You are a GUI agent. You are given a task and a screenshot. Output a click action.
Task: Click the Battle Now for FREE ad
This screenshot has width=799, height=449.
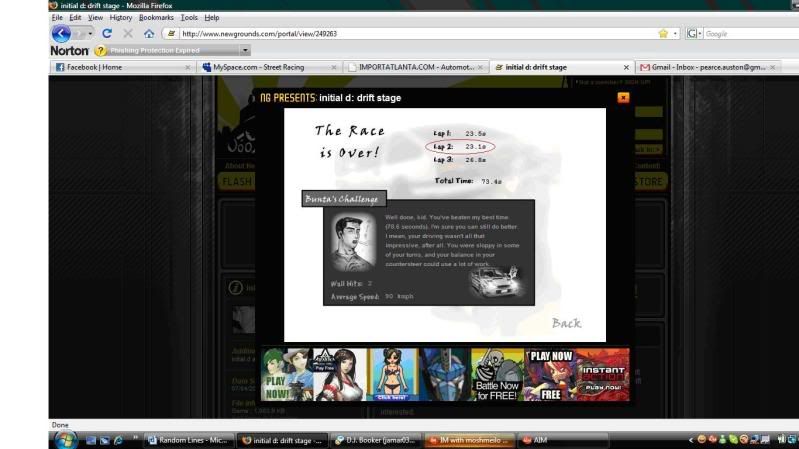497,375
